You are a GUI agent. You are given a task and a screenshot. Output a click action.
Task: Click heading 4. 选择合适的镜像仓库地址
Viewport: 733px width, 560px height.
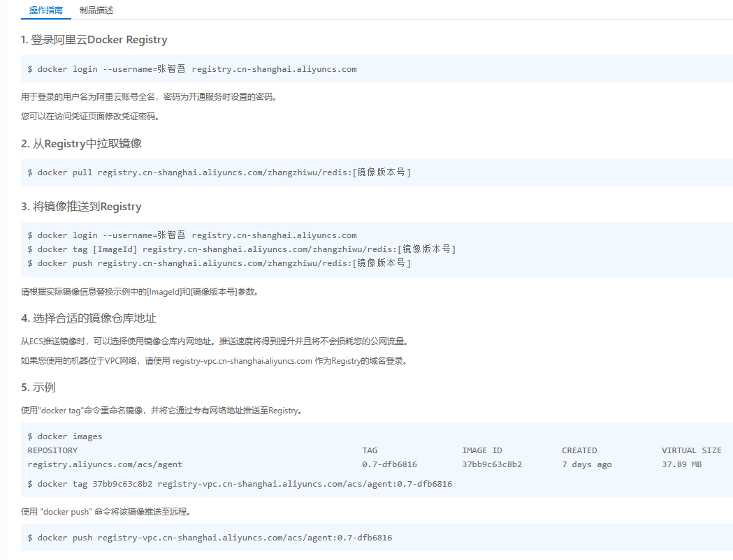pos(89,318)
